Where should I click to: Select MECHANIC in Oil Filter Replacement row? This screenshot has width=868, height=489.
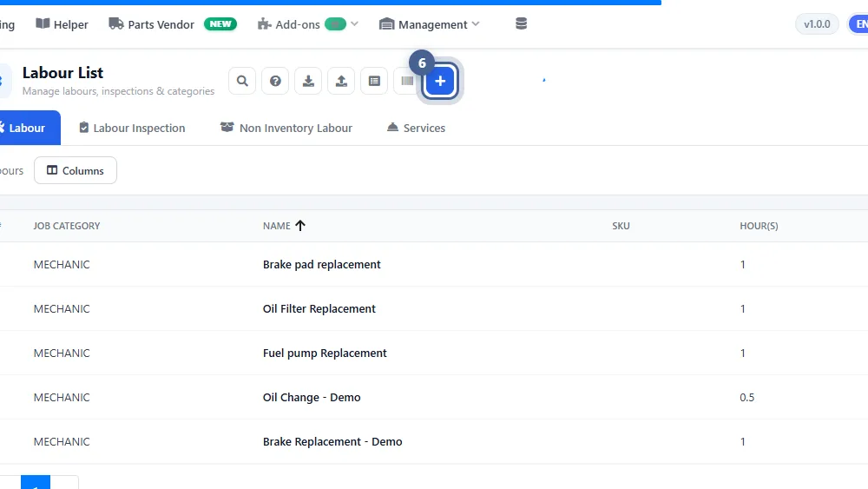pyautogui.click(x=62, y=309)
